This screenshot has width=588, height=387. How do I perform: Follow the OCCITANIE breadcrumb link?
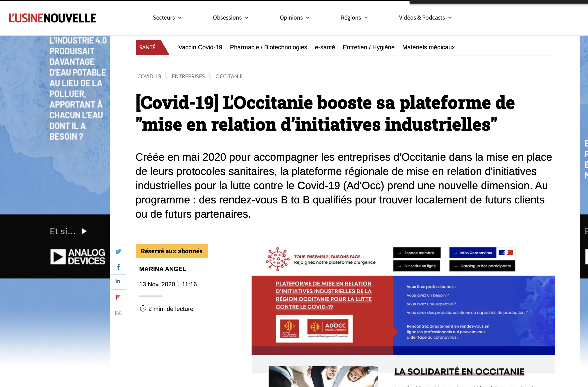pos(229,76)
